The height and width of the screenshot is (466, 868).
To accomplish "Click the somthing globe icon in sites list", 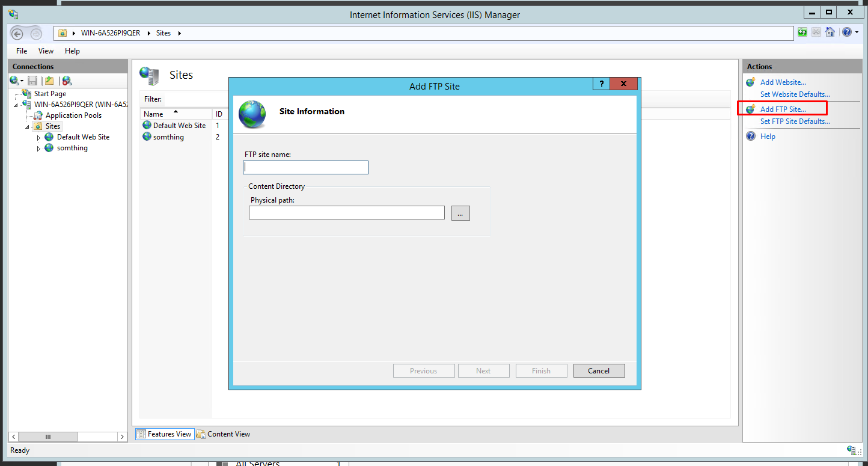I will [x=147, y=136].
